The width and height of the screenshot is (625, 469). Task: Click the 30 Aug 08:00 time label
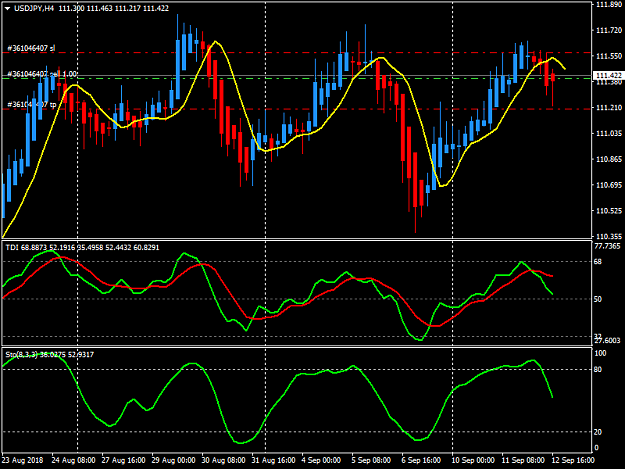click(x=223, y=460)
